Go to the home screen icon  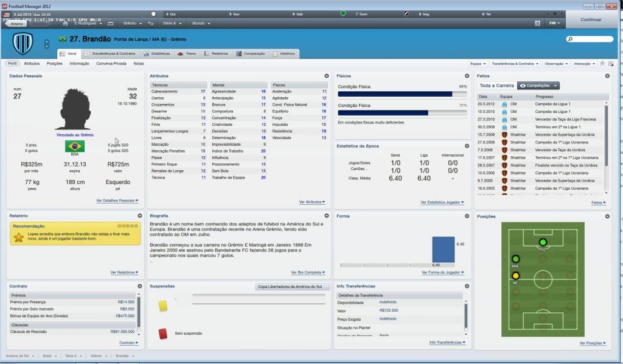point(65,24)
